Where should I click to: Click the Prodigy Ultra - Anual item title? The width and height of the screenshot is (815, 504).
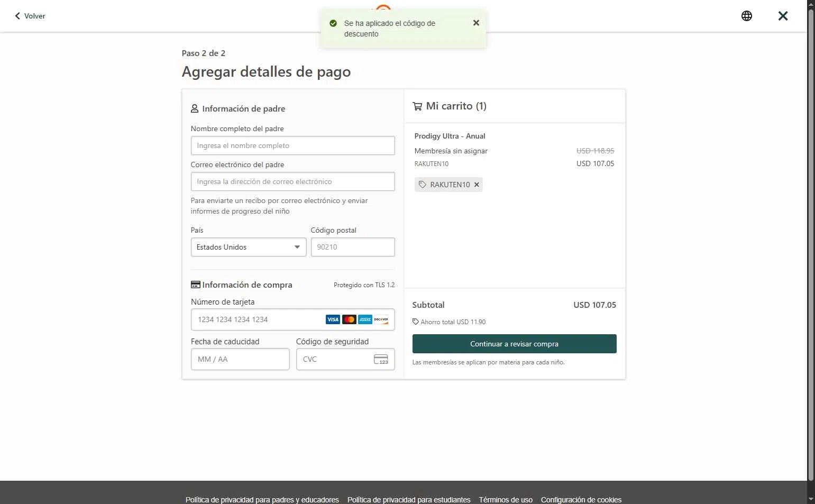point(450,136)
